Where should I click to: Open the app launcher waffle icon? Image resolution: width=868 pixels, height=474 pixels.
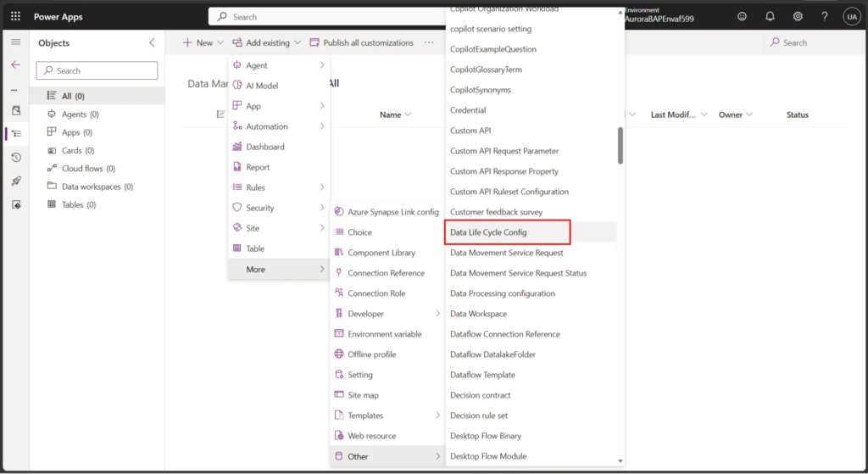click(x=15, y=16)
